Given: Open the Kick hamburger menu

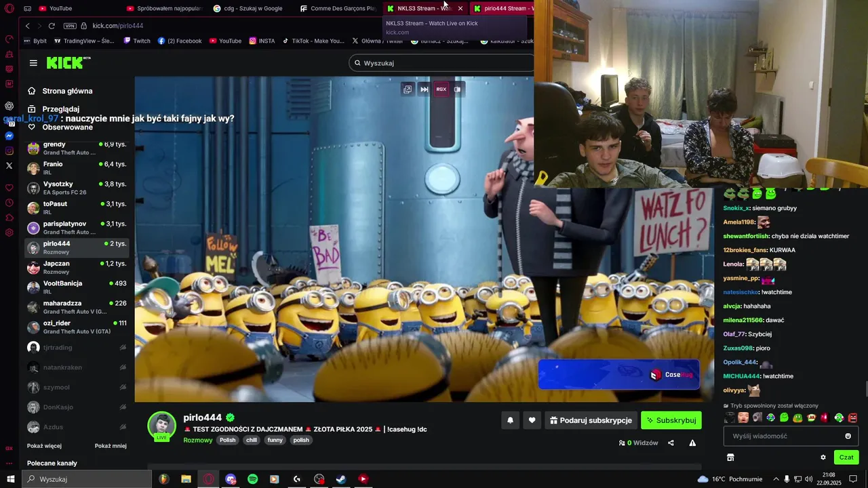Looking at the screenshot, I should pos(33,63).
